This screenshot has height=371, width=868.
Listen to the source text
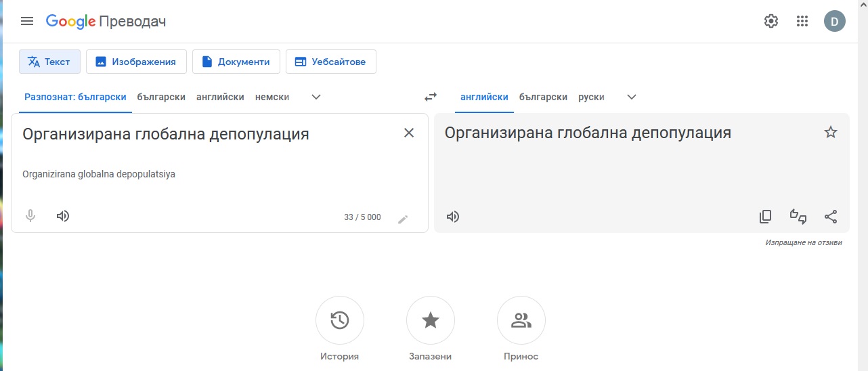[x=63, y=216]
